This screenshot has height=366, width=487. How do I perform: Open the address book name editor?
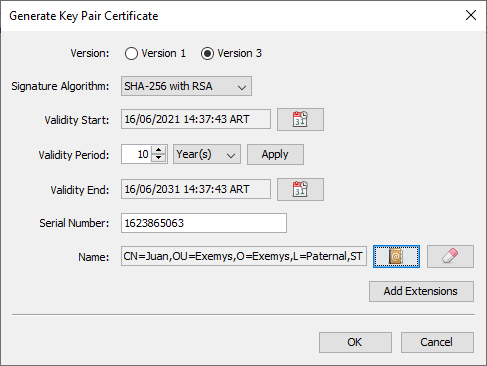tap(396, 257)
